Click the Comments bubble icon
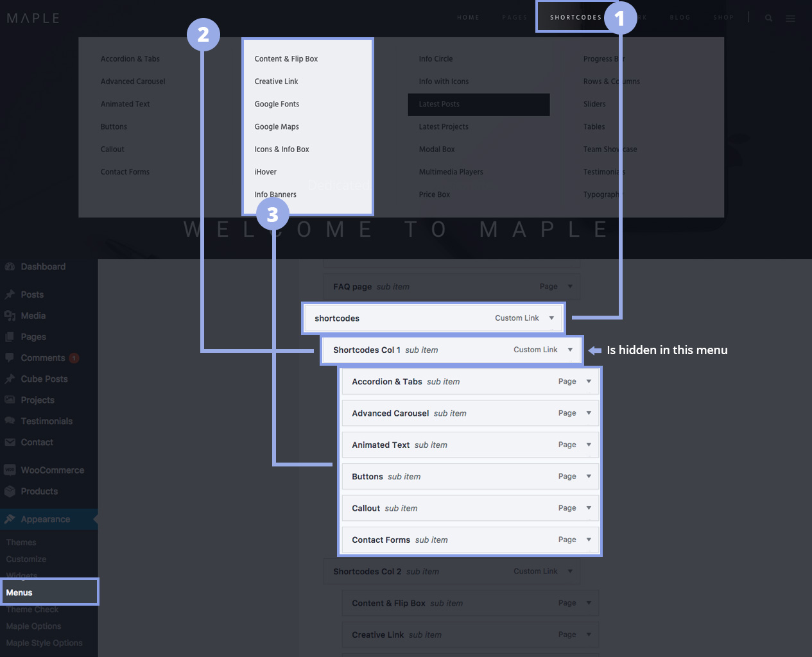812x657 pixels. (10, 358)
